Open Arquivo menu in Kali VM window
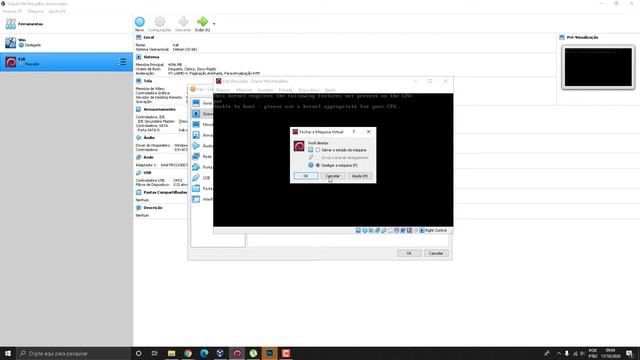640x360 pixels. 223,90
